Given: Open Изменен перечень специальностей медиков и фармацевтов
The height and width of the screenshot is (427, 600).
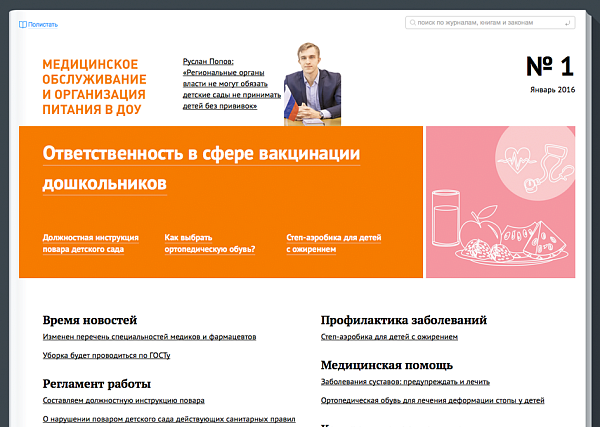Looking at the screenshot, I should pos(149,337).
